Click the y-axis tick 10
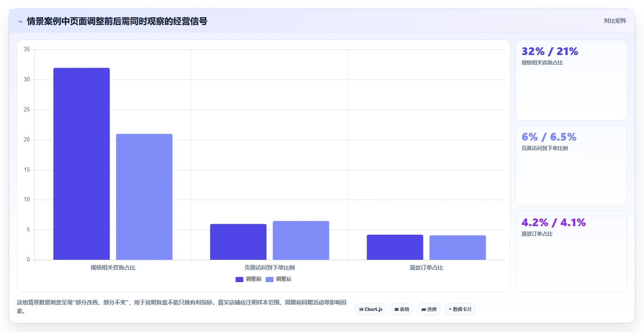 [x=27, y=200]
